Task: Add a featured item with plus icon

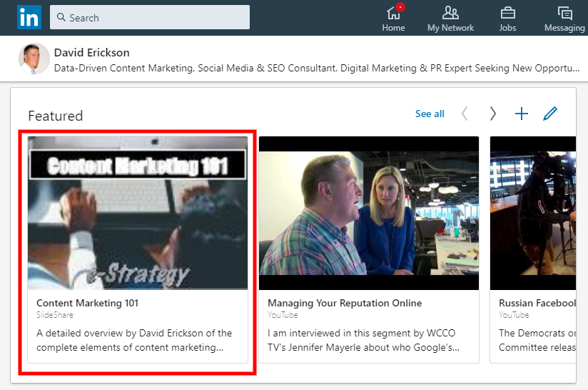Action: pos(521,114)
